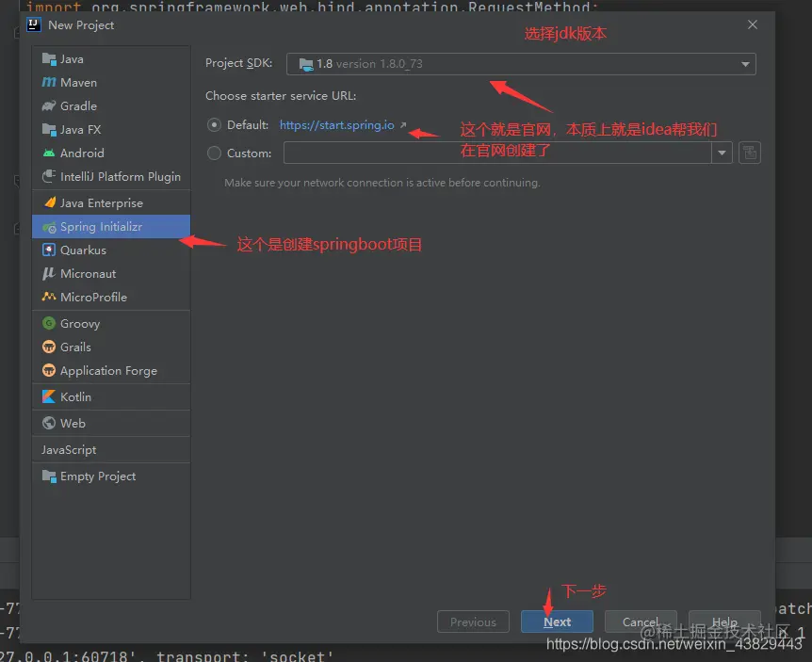
Task: Click the MicroProfile icon
Action: (49, 297)
